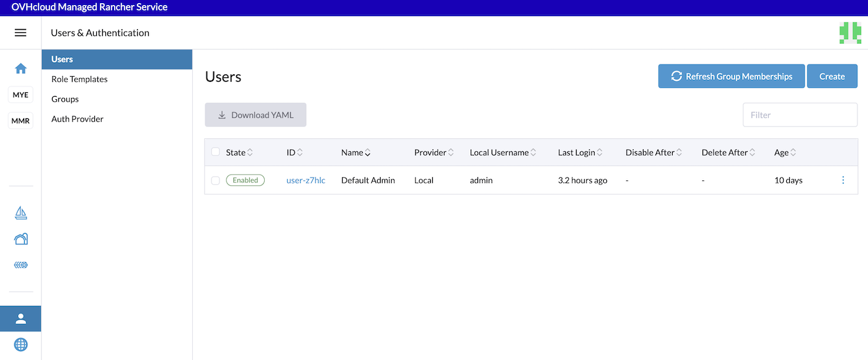The width and height of the screenshot is (868, 360).
Task: Open the MYE cluster shortcut
Action: pyautogui.click(x=20, y=95)
